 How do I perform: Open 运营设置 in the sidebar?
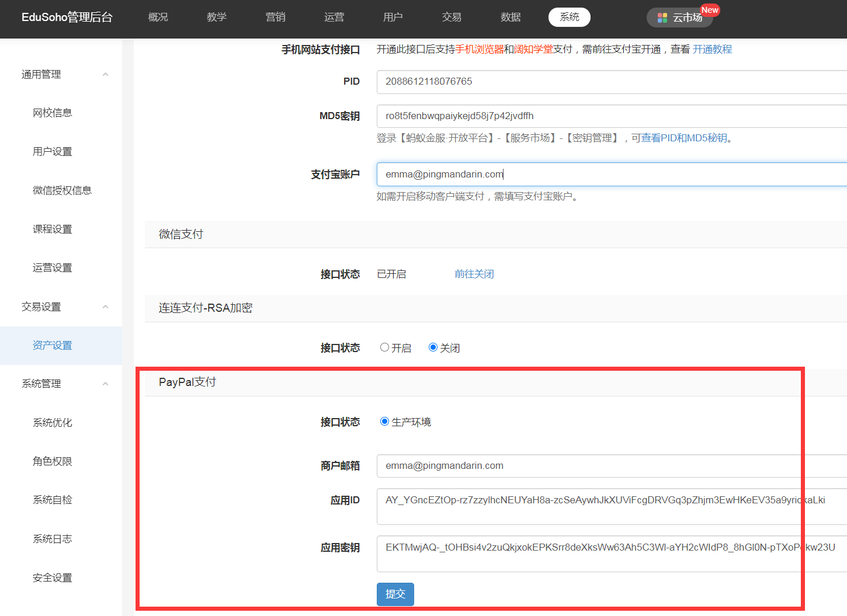[53, 267]
